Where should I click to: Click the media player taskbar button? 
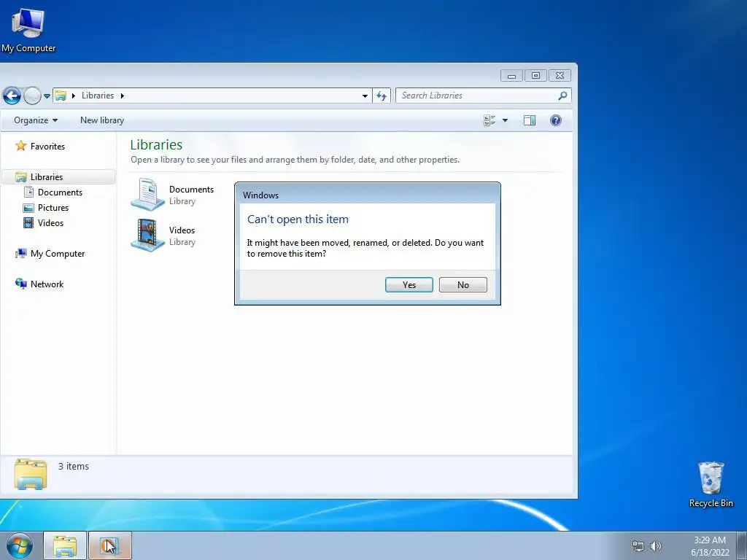[x=109, y=545]
